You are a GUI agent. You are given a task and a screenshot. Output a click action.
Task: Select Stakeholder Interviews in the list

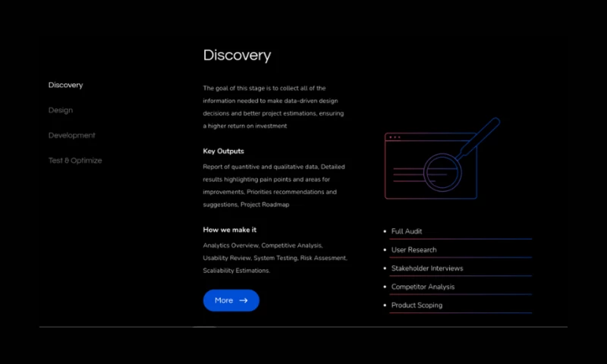[426, 268]
